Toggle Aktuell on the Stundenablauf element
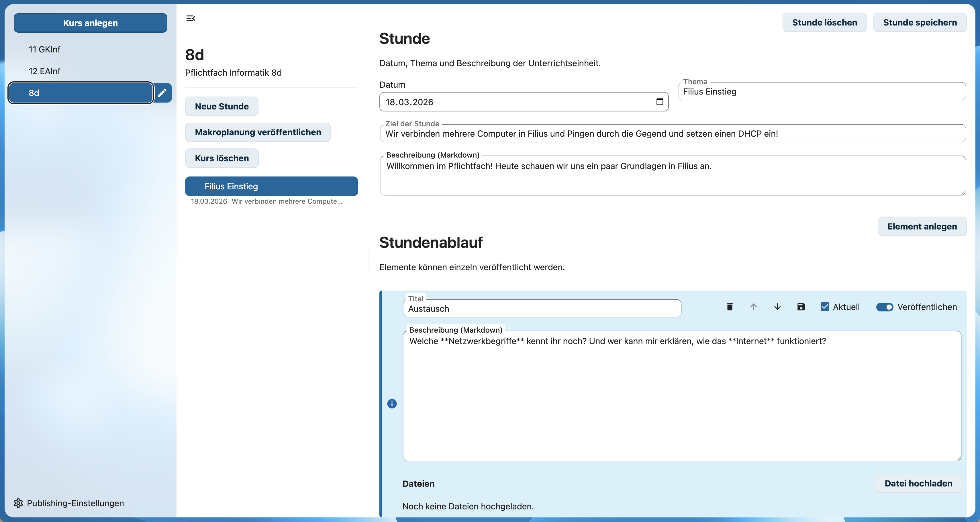Screen dimensions: 980x522 tap(825, 307)
